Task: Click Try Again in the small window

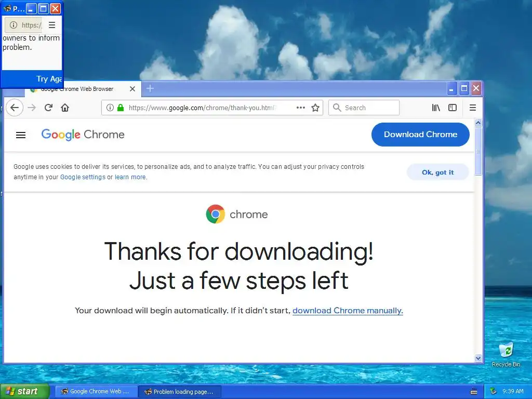Action: pos(49,79)
